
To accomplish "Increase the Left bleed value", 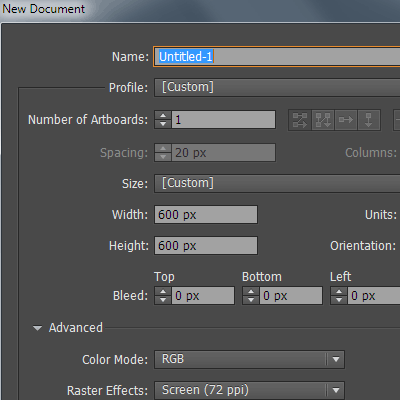I will coord(339,291).
